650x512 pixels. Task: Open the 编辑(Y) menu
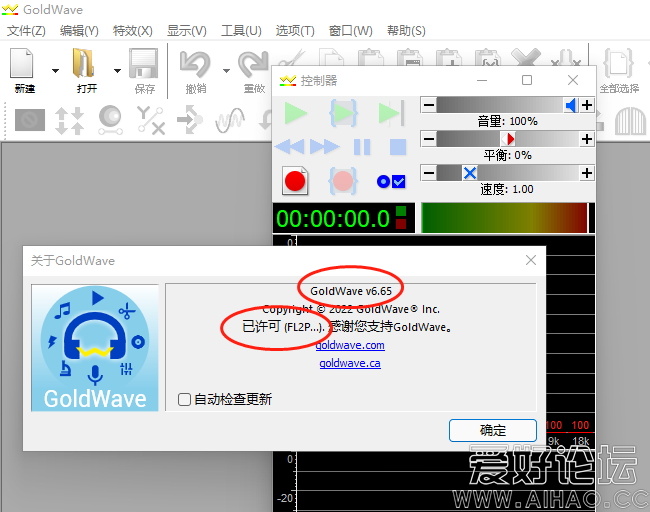pyautogui.click(x=79, y=31)
